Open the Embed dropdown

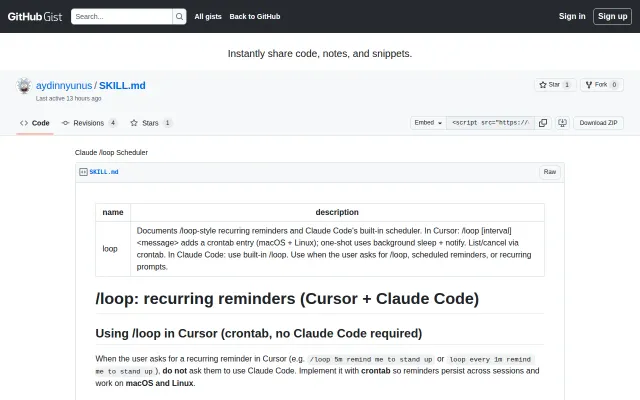(x=428, y=123)
